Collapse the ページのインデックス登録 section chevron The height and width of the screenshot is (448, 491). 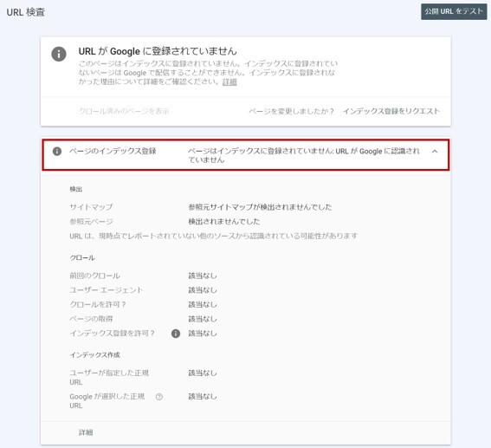[x=435, y=152]
